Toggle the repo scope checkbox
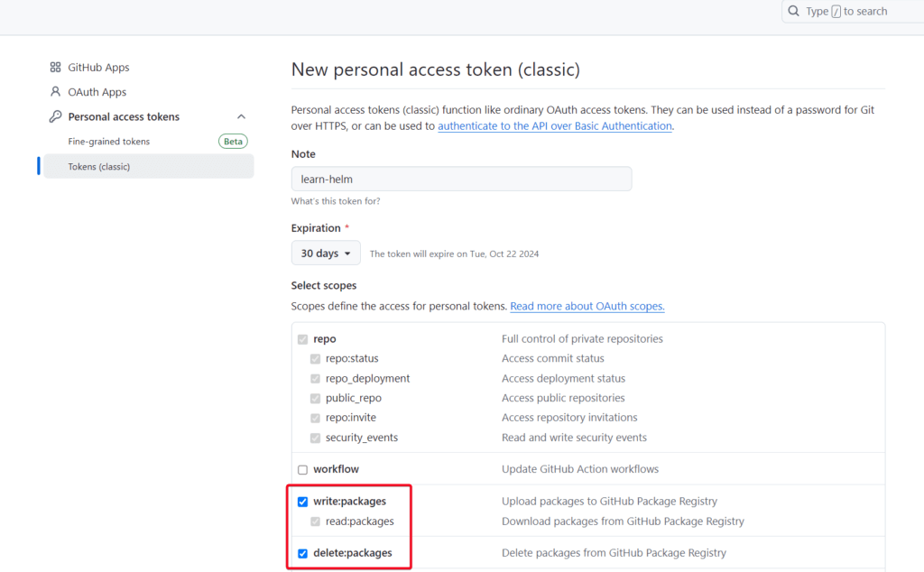924x572 pixels. pyautogui.click(x=303, y=339)
